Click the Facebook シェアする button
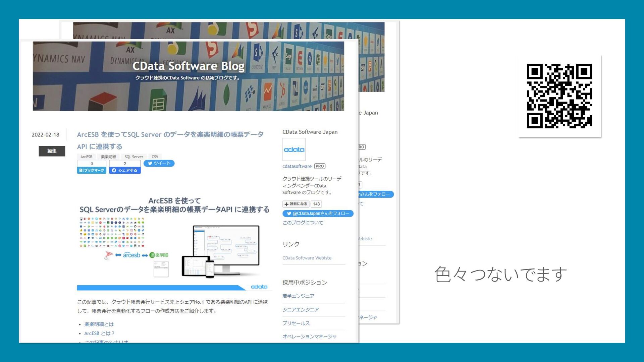The width and height of the screenshot is (644, 362). pyautogui.click(x=125, y=170)
